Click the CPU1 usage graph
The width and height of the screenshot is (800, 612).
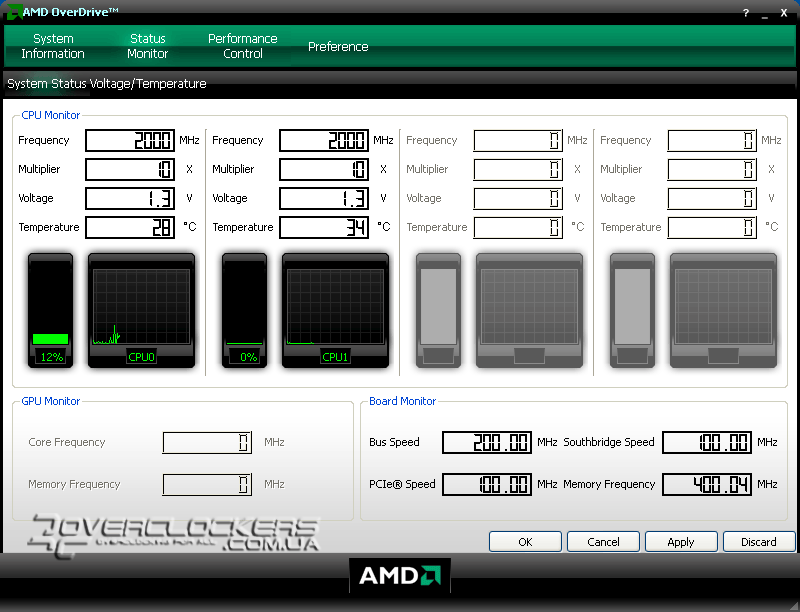[x=335, y=307]
